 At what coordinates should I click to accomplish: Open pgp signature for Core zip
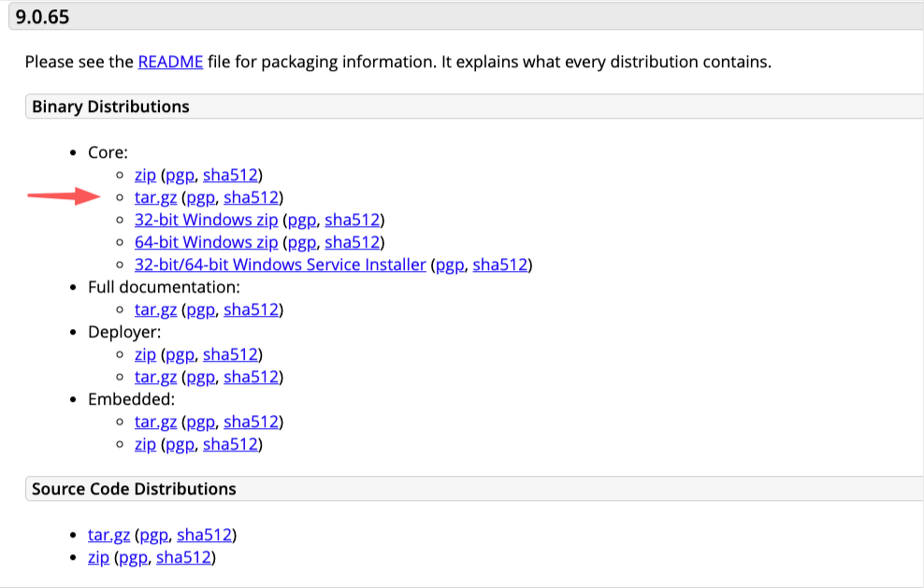[x=180, y=176]
